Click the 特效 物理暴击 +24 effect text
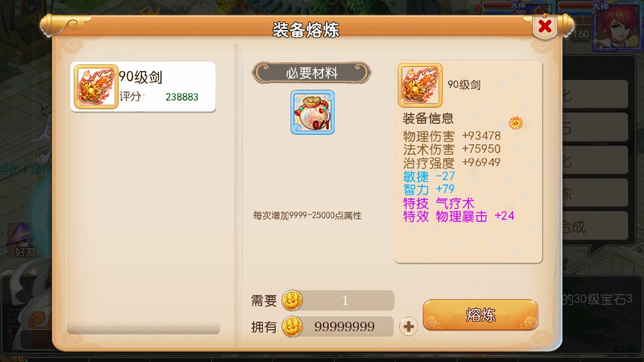 pyautogui.click(x=459, y=217)
